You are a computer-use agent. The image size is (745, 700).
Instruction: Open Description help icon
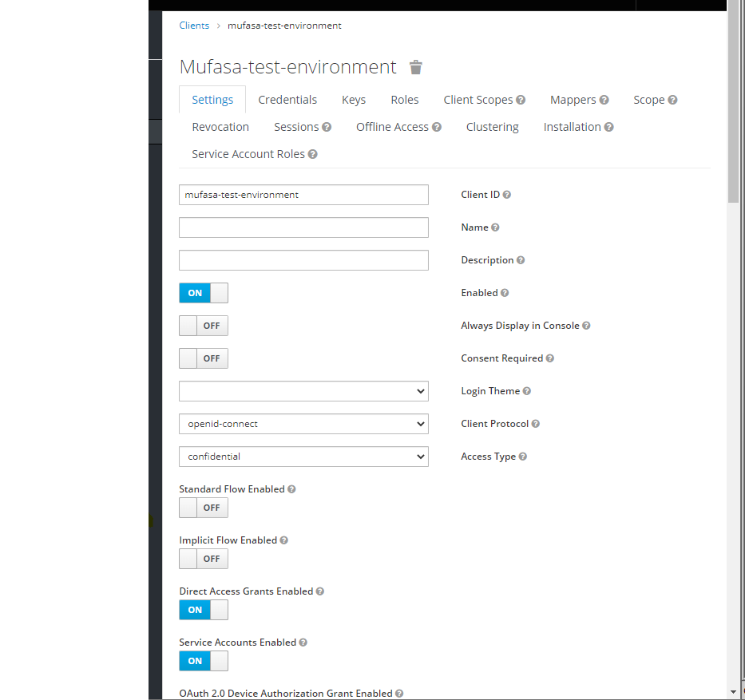(x=521, y=260)
